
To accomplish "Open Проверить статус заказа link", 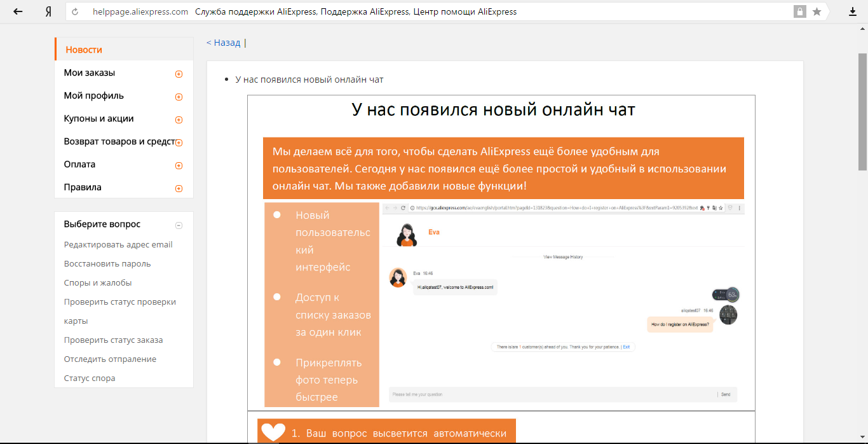I will 113,340.
